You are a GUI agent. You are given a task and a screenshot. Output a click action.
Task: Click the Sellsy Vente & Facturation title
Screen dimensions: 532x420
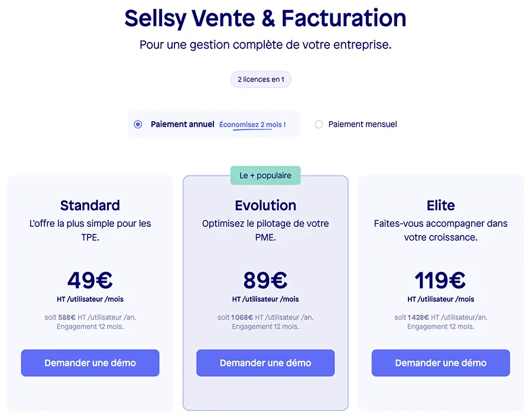(265, 18)
